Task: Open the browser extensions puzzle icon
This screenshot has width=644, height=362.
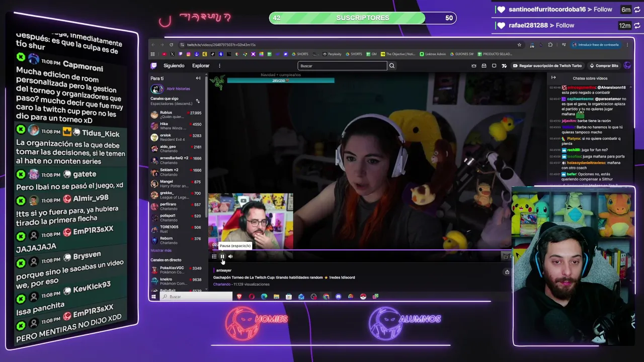Action: (550, 45)
